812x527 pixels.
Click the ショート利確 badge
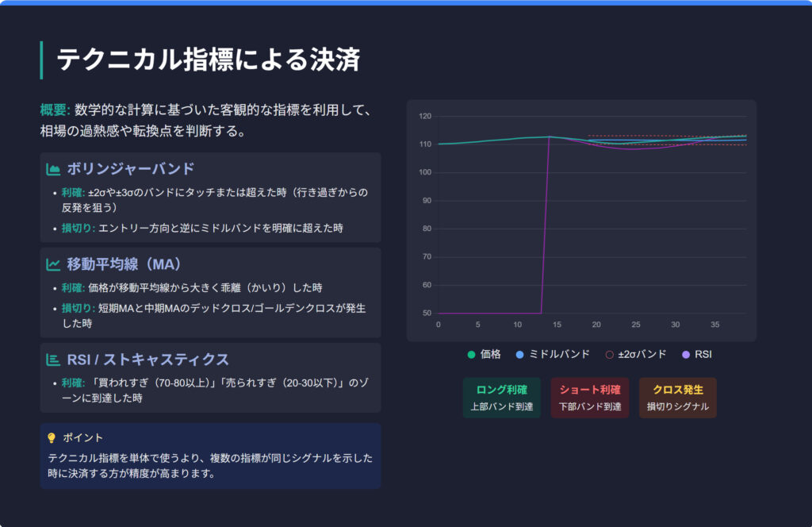(589, 398)
